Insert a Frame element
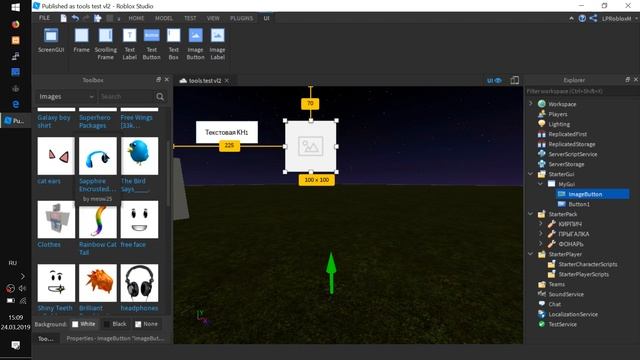 [81, 41]
